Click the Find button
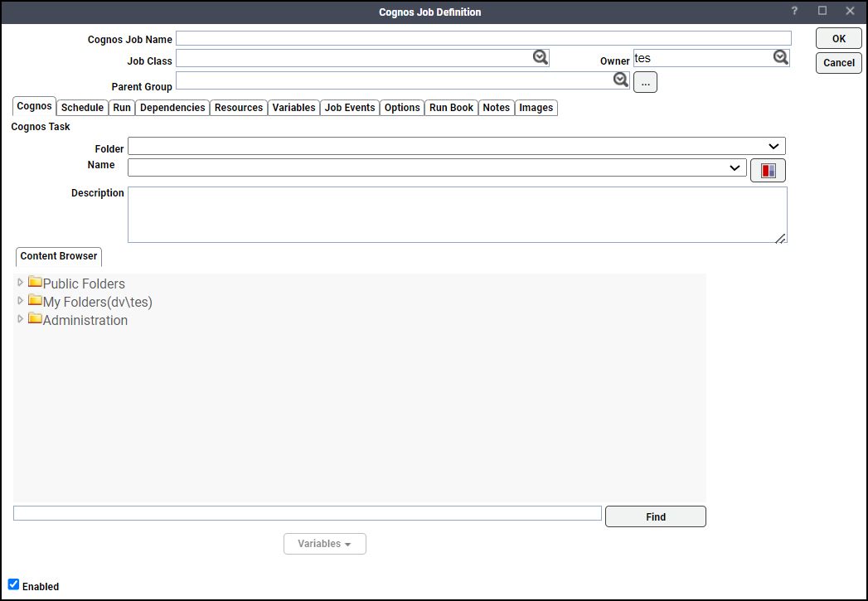 (x=656, y=516)
